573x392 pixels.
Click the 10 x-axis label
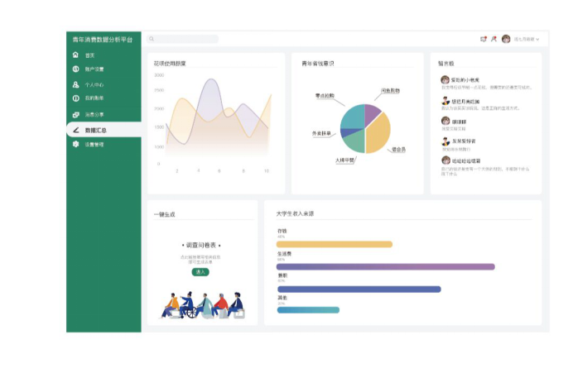(x=267, y=171)
